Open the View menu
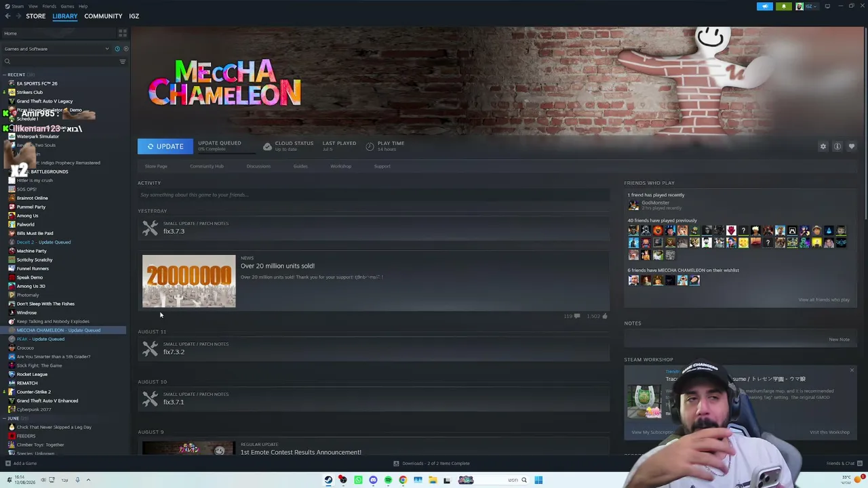The height and width of the screenshot is (488, 868). (x=33, y=6)
